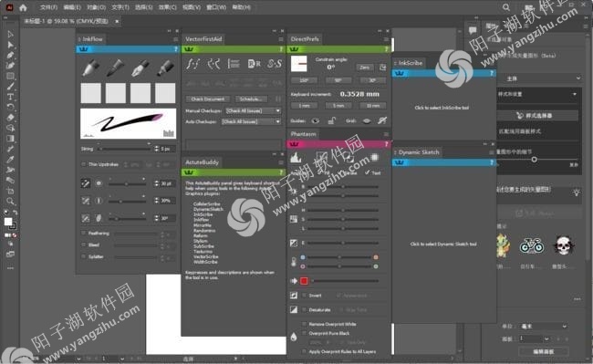This screenshot has height=364, width=593.
Task: Open Phantasm histogram icon
Action: coord(296,158)
